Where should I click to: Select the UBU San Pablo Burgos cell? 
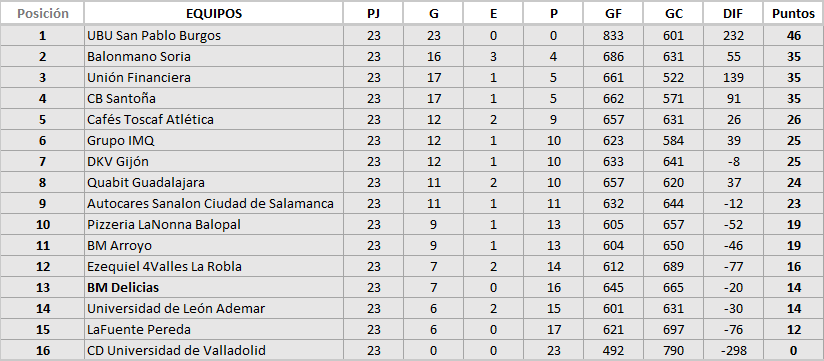(x=213, y=36)
